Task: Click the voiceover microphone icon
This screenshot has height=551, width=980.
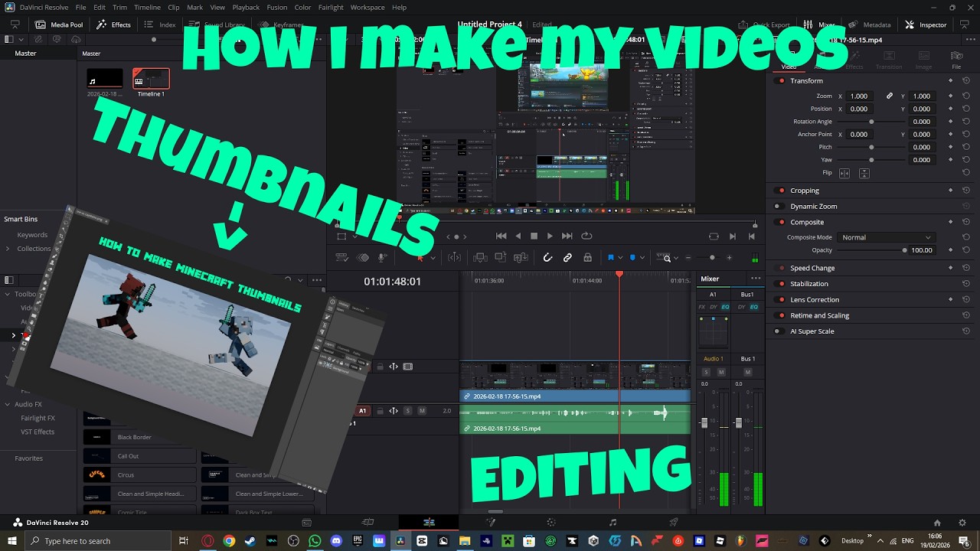Action: click(382, 258)
